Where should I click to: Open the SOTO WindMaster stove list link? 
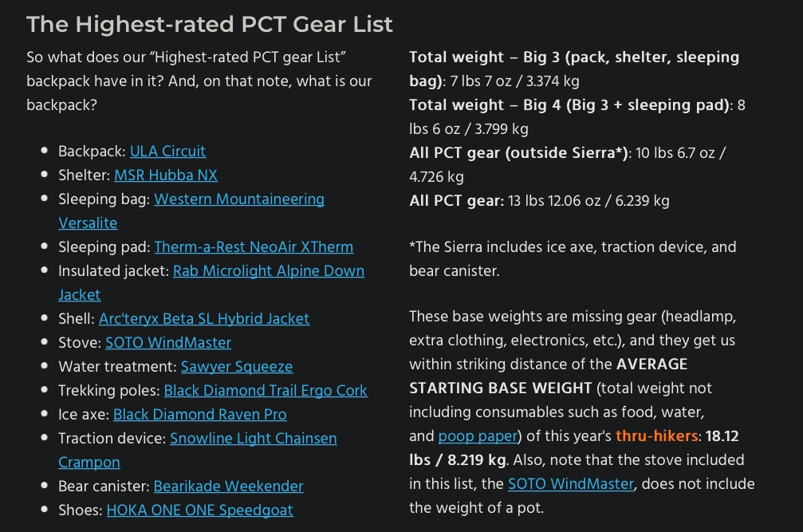(168, 343)
